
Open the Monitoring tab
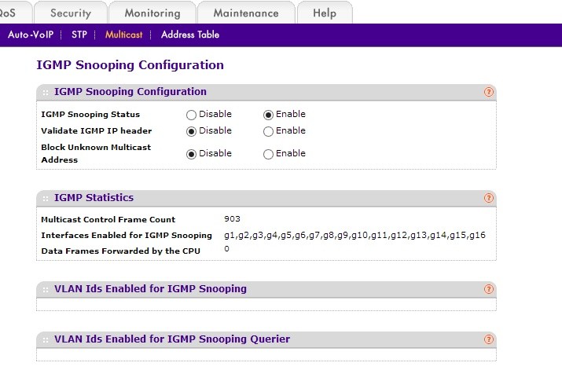pyautogui.click(x=152, y=13)
